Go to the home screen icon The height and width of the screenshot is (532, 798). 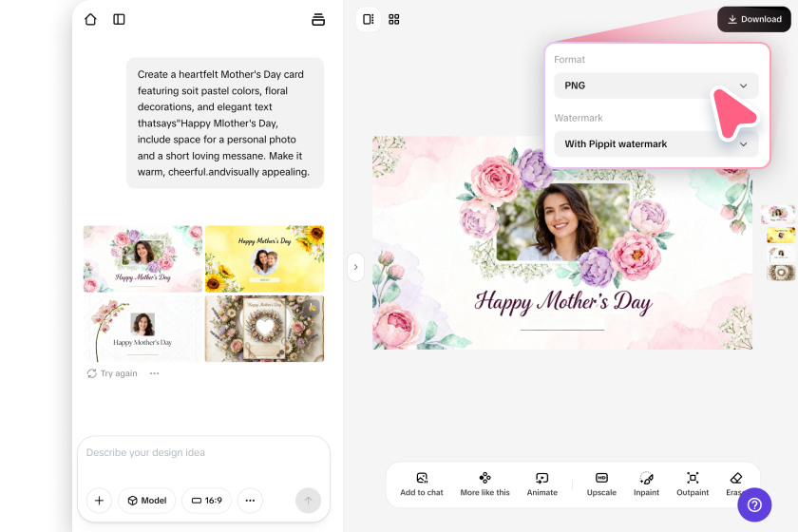pyautogui.click(x=90, y=19)
